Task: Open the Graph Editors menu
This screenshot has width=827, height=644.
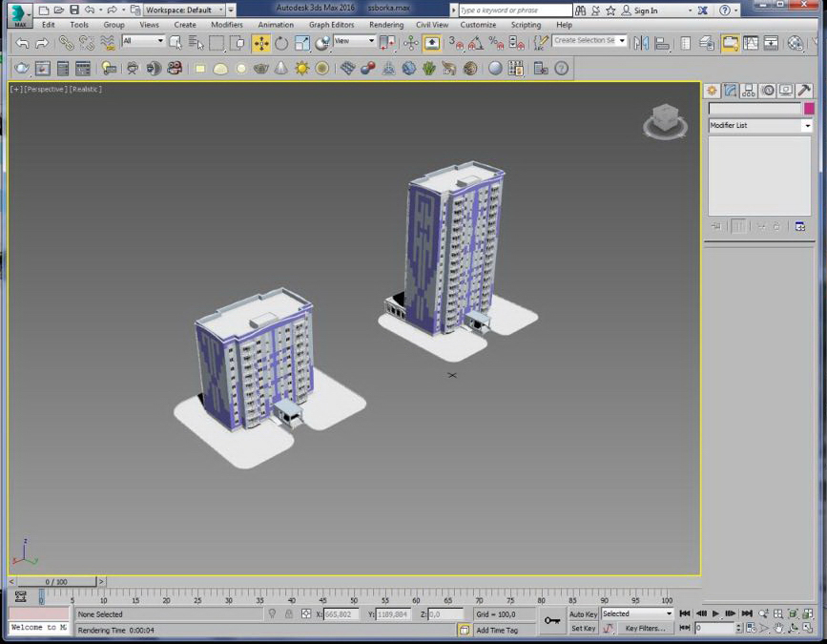Action: (x=331, y=25)
